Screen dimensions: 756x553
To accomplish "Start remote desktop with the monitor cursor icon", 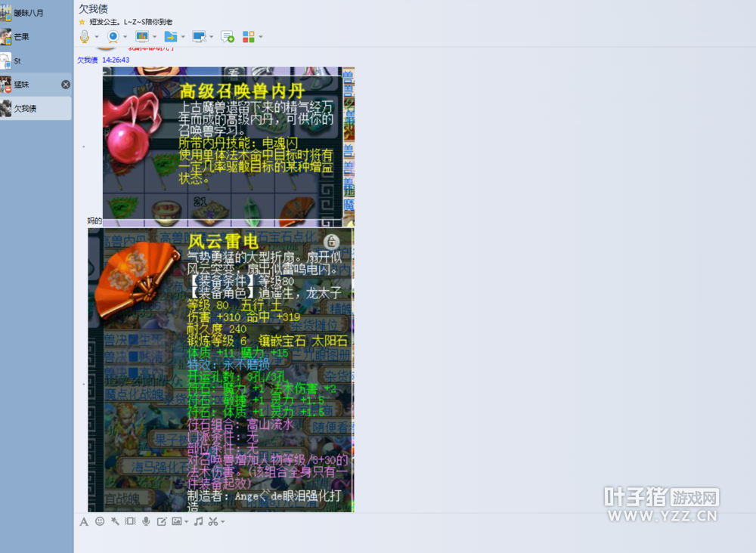I will [x=199, y=36].
